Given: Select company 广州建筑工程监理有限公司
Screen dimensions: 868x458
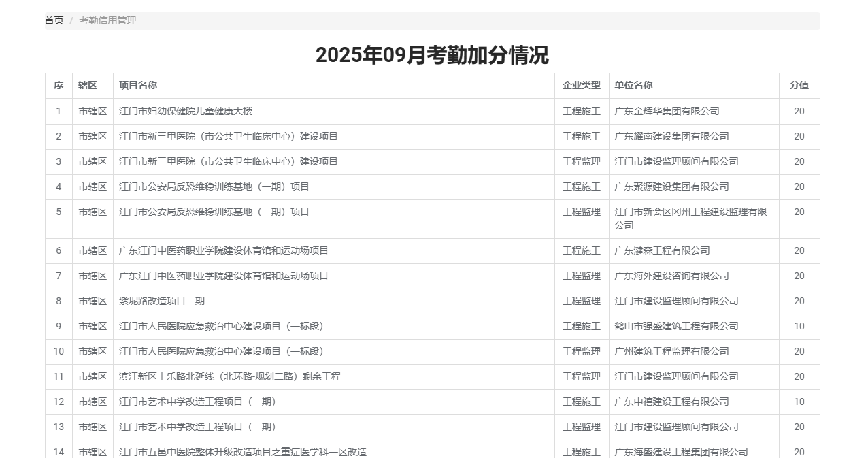Looking at the screenshot, I should pos(671,352).
